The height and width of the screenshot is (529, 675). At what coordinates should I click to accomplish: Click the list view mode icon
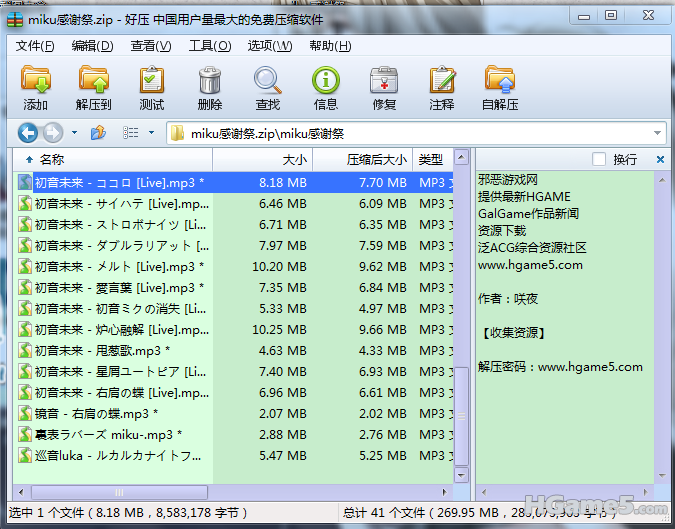point(130,133)
